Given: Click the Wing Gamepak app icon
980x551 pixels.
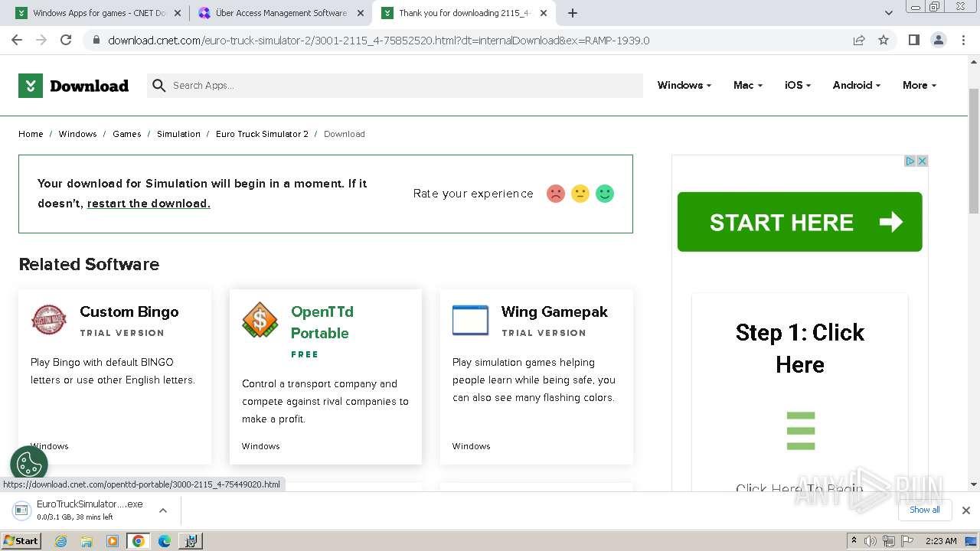Looking at the screenshot, I should tap(470, 320).
